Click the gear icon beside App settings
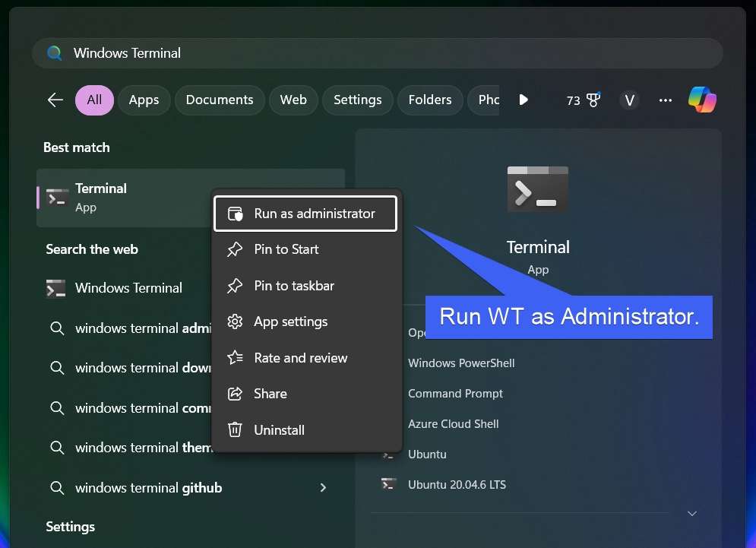This screenshot has height=548, width=756. click(235, 322)
